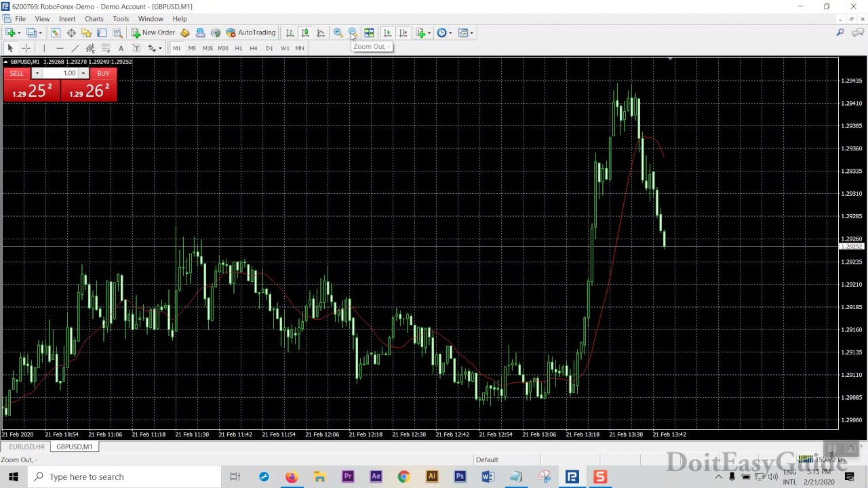Click the New Order button
This screenshot has height=488, width=868.
point(153,33)
